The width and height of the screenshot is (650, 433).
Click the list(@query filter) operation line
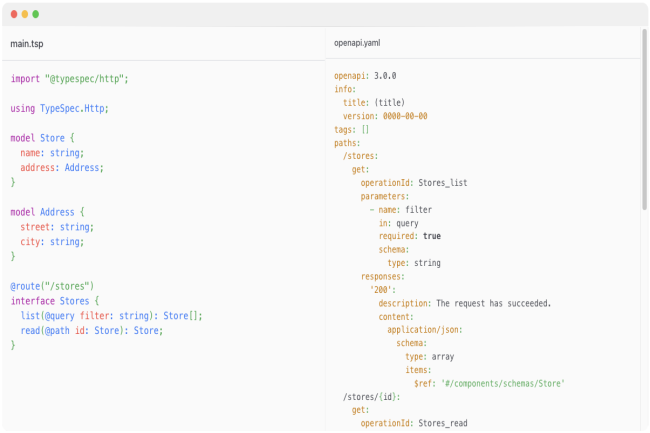pos(112,316)
